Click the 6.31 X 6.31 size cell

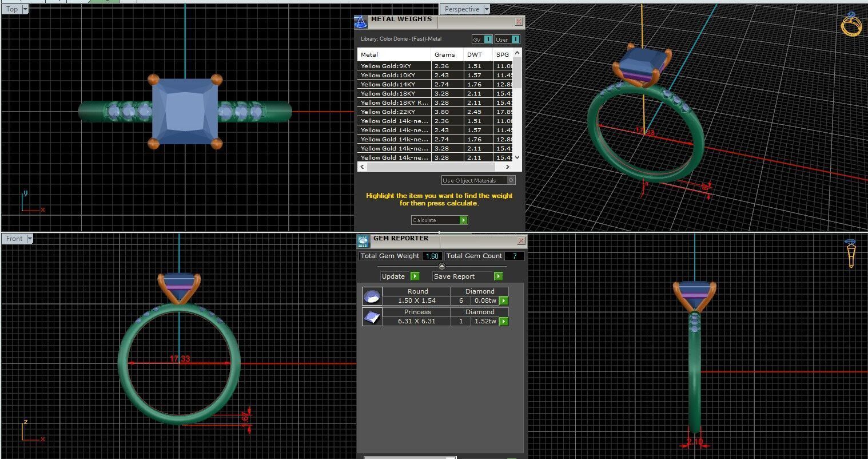[x=416, y=321]
